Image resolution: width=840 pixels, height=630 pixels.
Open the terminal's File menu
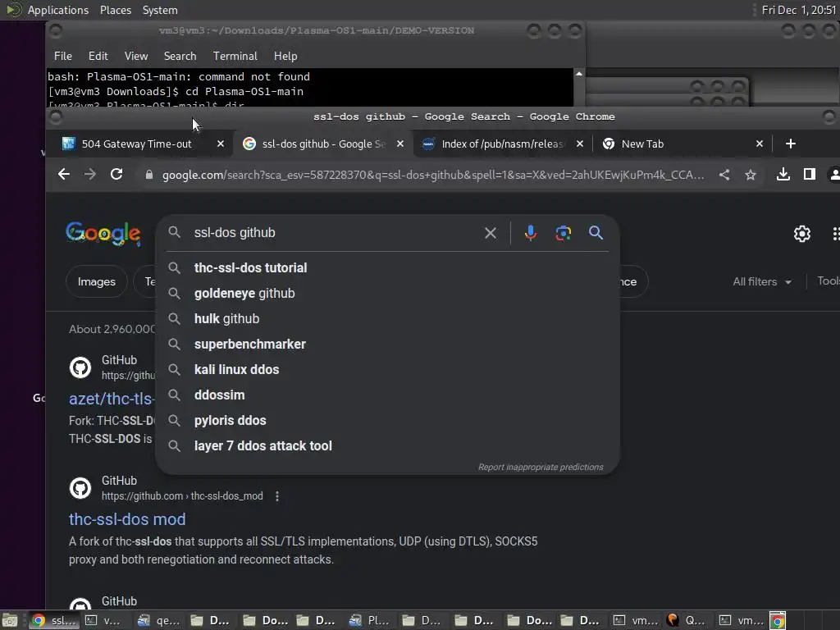[62, 56]
